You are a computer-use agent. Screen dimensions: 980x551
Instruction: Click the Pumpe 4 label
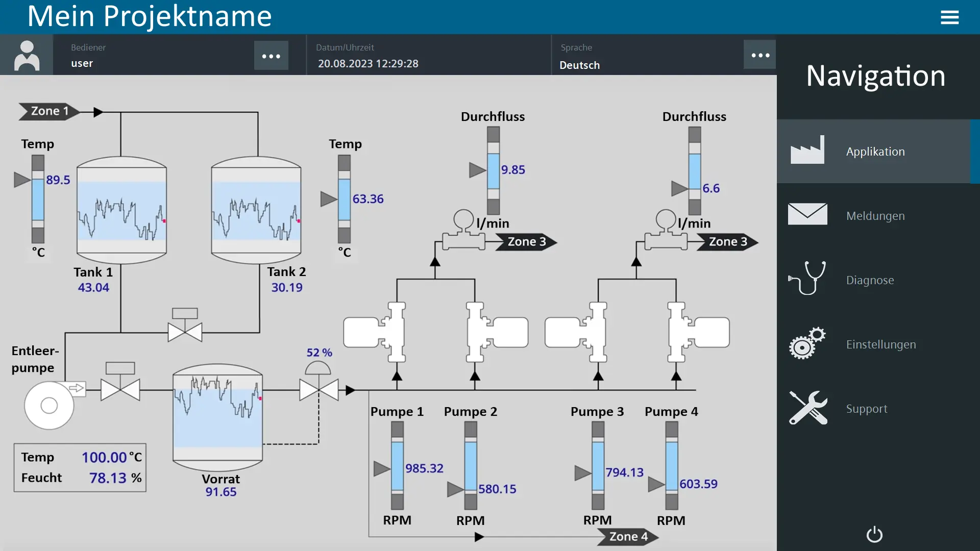(671, 412)
